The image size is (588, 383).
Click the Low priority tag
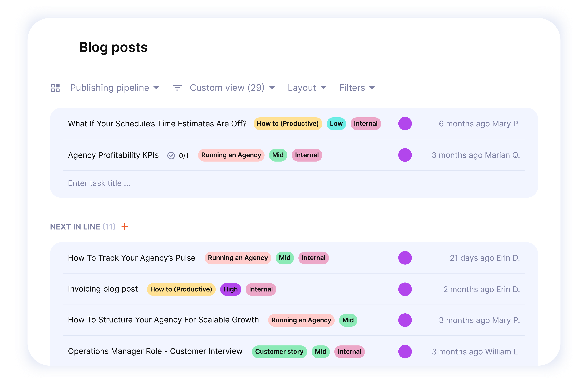[x=336, y=123]
